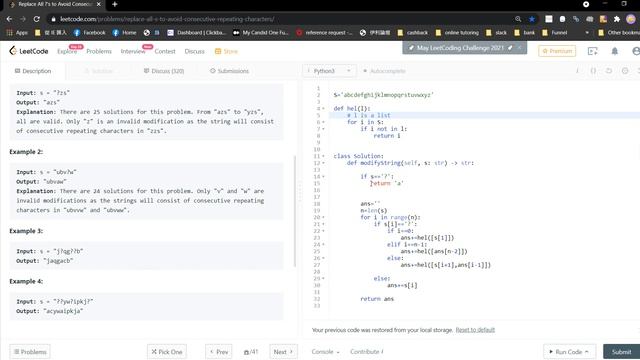Open the editor settings gear icon
Image resolution: width=640 pixels, height=360 pixels.
(625, 71)
